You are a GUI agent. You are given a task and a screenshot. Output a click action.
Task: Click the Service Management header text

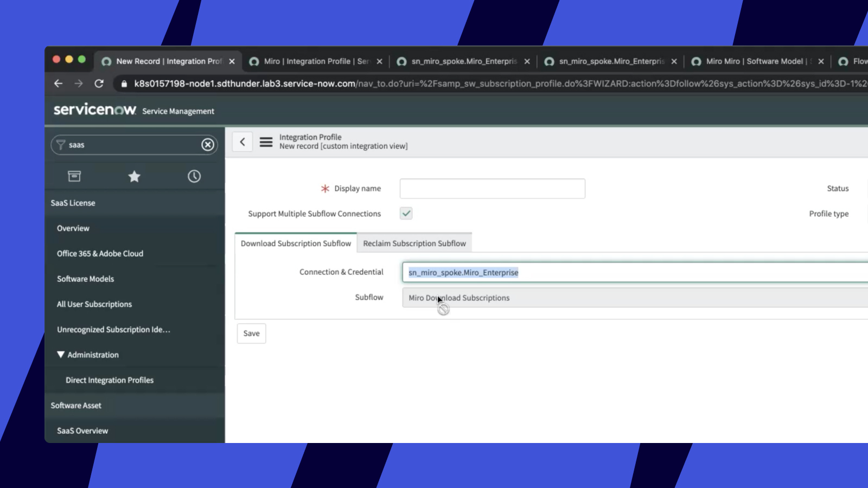point(178,111)
